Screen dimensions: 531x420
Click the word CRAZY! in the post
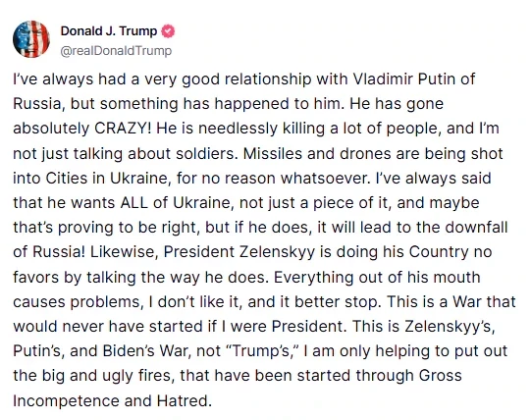124,129
